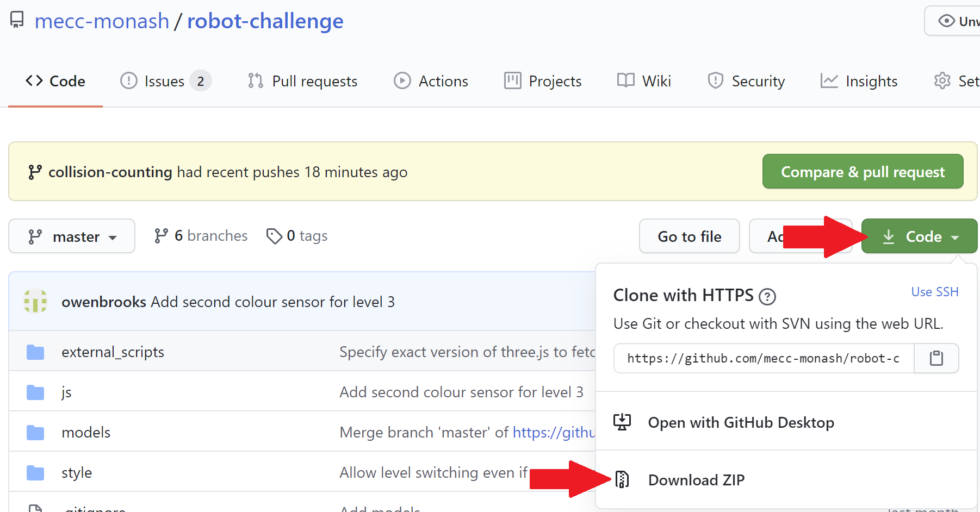980x512 pixels.
Task: Open the external_scripts folder
Action: tap(113, 352)
